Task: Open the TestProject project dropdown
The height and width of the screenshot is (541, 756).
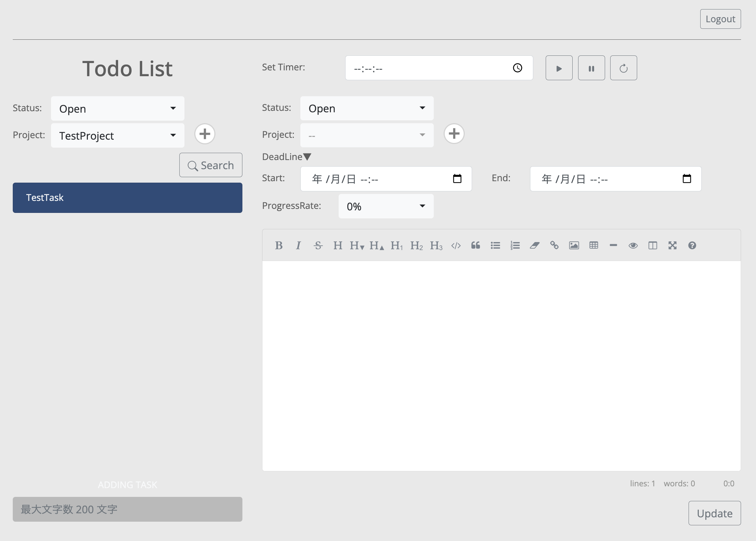Action: (x=117, y=135)
